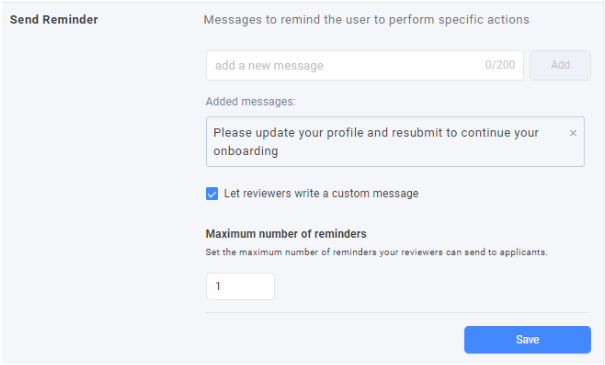
Task: Focus the 'add a new message' field
Action: click(365, 65)
